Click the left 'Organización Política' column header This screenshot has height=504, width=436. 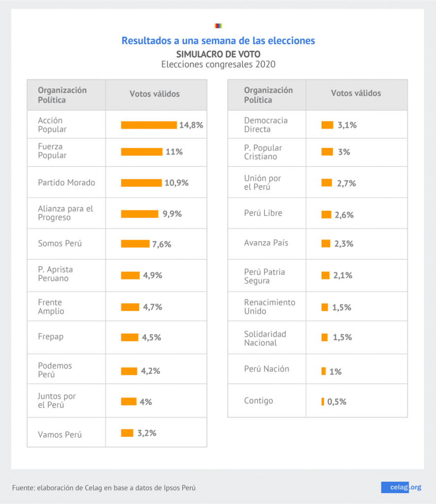(62, 95)
